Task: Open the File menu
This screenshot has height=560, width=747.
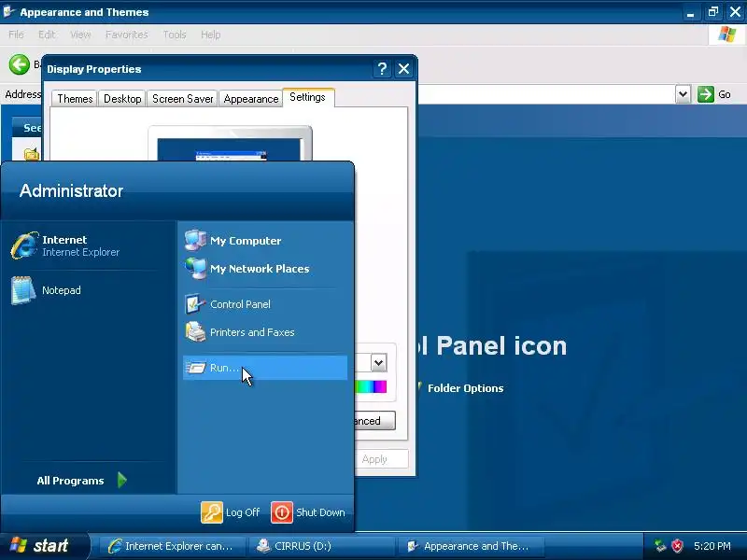Action: point(16,35)
